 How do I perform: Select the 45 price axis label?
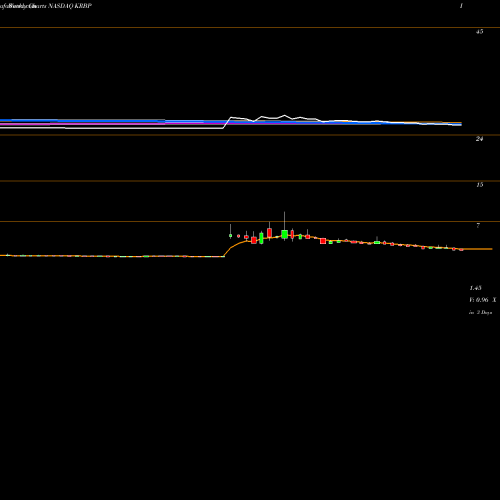479,32
